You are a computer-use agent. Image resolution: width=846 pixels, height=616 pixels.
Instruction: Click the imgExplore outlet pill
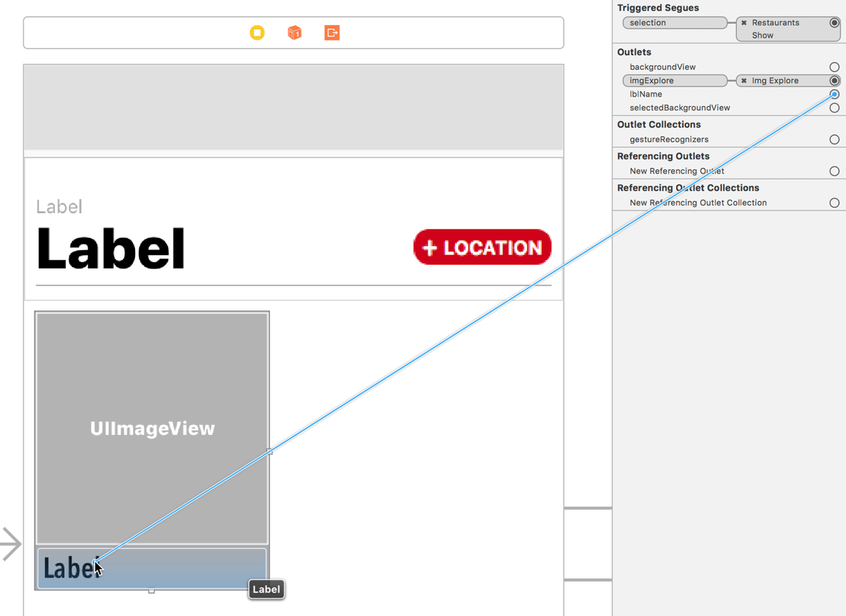(675, 81)
